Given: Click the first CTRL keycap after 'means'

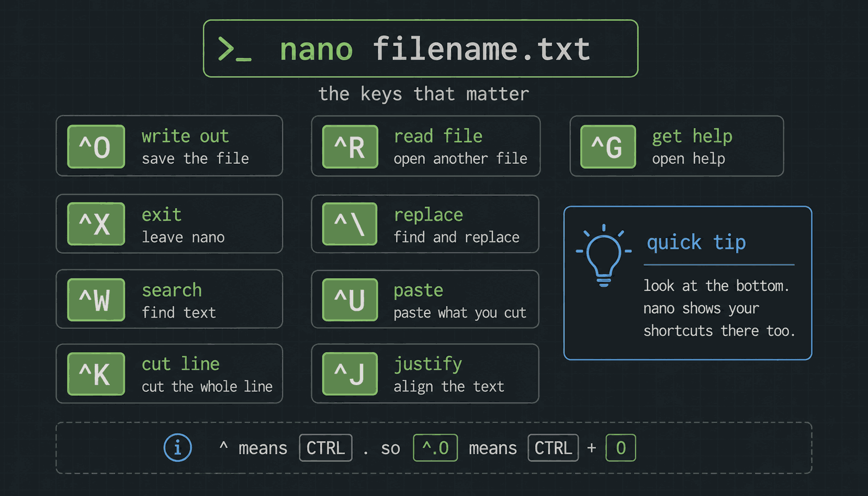Looking at the screenshot, I should pyautogui.click(x=325, y=448).
